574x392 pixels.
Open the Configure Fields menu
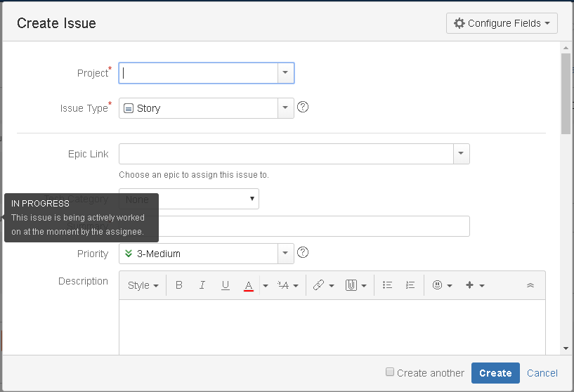[x=502, y=23]
